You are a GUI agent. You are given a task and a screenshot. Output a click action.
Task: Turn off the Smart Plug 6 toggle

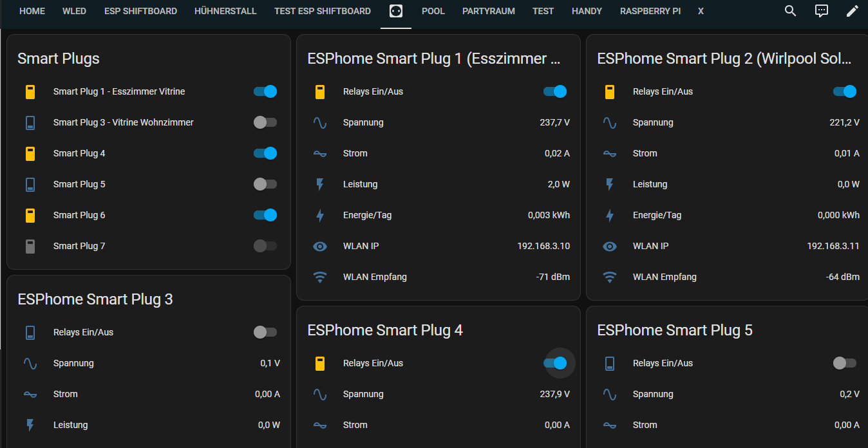pyautogui.click(x=265, y=215)
